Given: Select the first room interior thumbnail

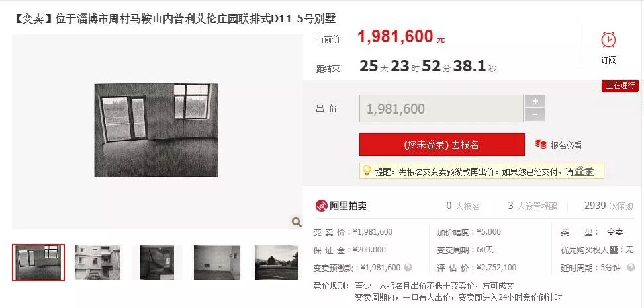Looking at the screenshot, I should pyautogui.click(x=38, y=262).
